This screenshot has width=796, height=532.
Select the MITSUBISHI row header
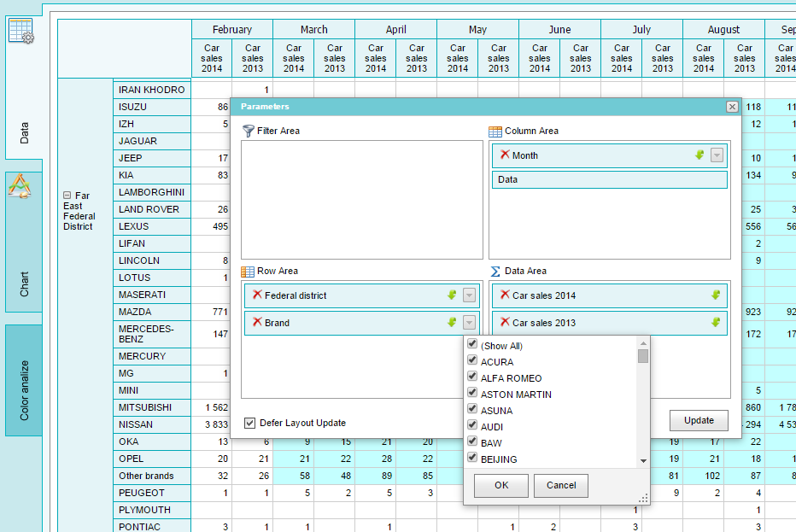152,407
